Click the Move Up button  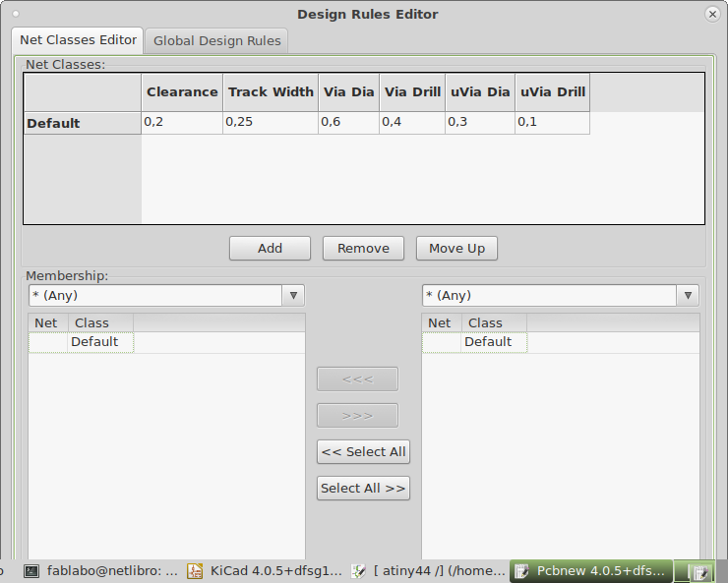[x=456, y=248]
